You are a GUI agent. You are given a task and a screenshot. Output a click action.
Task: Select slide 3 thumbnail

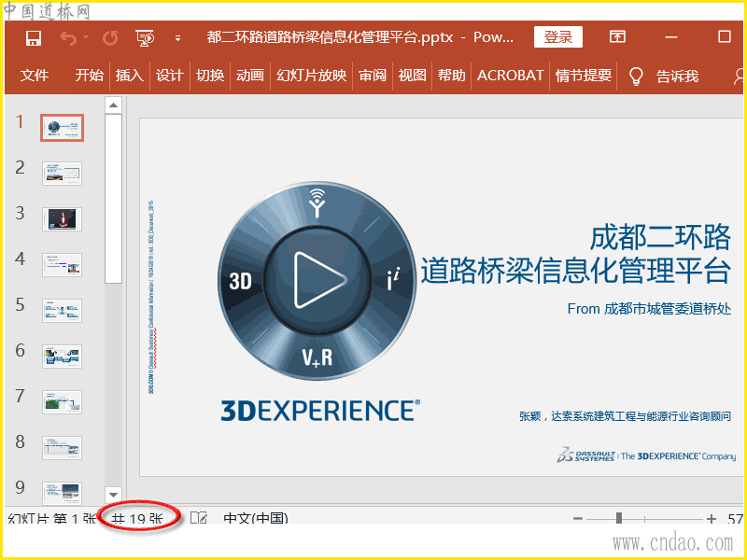tap(63, 219)
